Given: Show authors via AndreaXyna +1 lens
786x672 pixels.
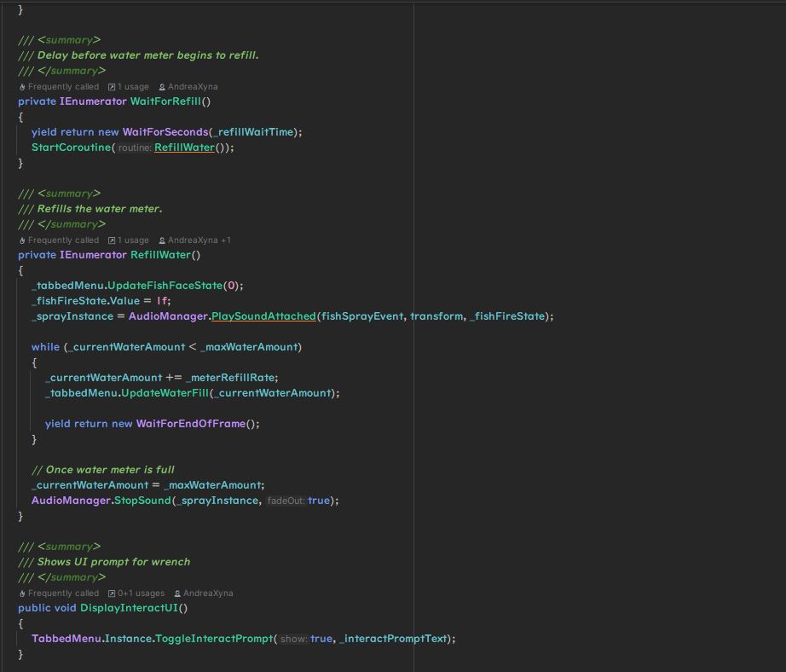Looking at the screenshot, I should [199, 240].
